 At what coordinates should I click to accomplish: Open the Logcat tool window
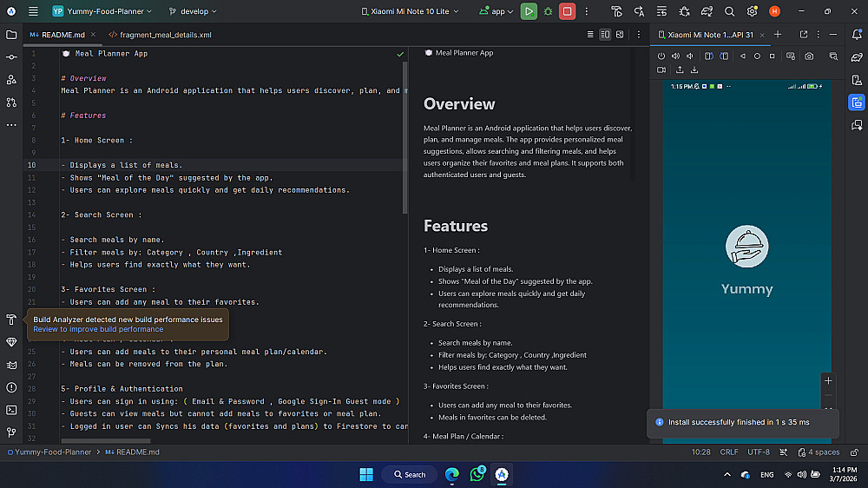[11, 365]
